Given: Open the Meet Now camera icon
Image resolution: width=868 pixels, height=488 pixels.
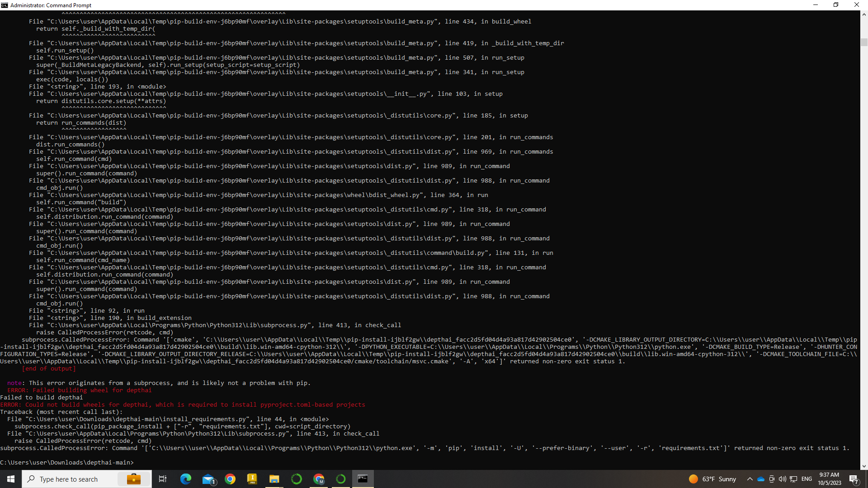Looking at the screenshot, I should click(772, 479).
